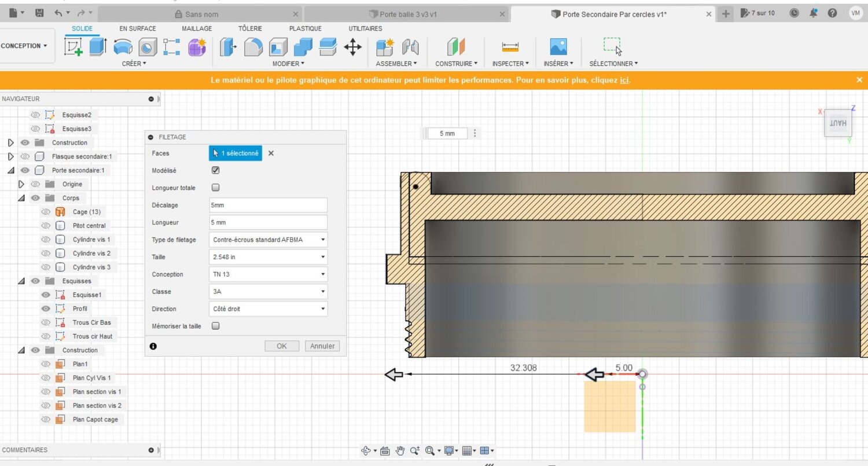
Task: Open the Classe dropdown showing 3A
Action: [268, 292]
